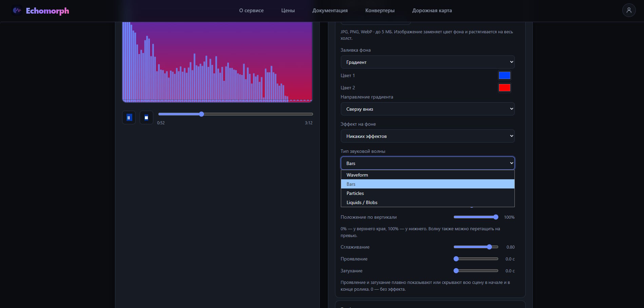
Task: Stop playback with the stop button
Action: click(147, 117)
